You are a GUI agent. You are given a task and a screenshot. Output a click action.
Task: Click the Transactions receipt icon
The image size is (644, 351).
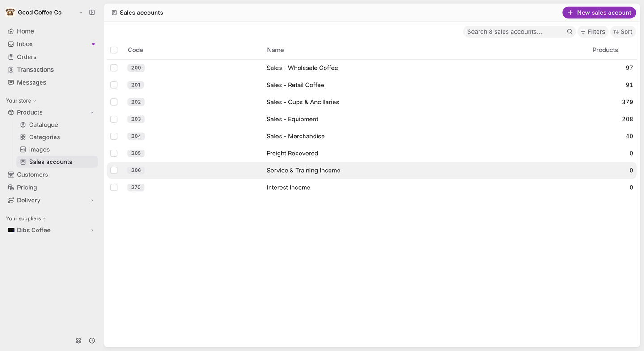[11, 69]
